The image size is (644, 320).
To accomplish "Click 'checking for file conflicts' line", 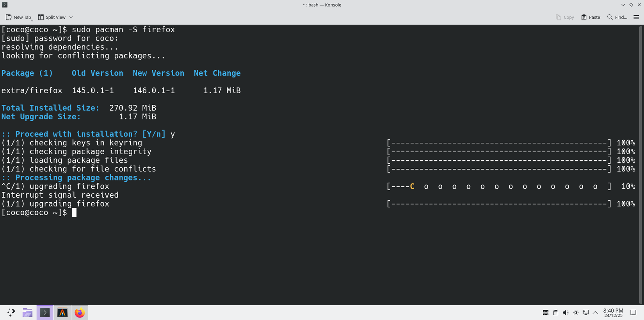I will tap(93, 169).
